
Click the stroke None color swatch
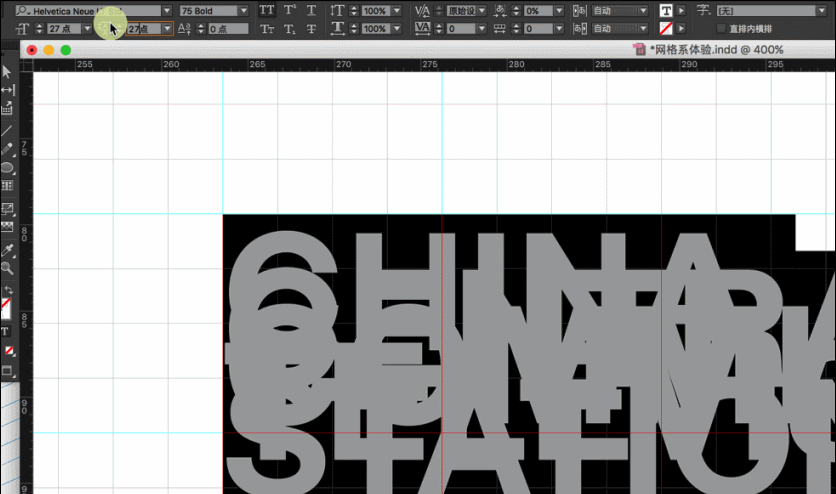click(665, 28)
